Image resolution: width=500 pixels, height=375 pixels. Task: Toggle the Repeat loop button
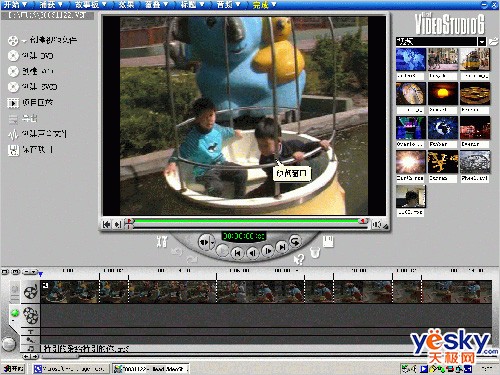click(x=295, y=241)
